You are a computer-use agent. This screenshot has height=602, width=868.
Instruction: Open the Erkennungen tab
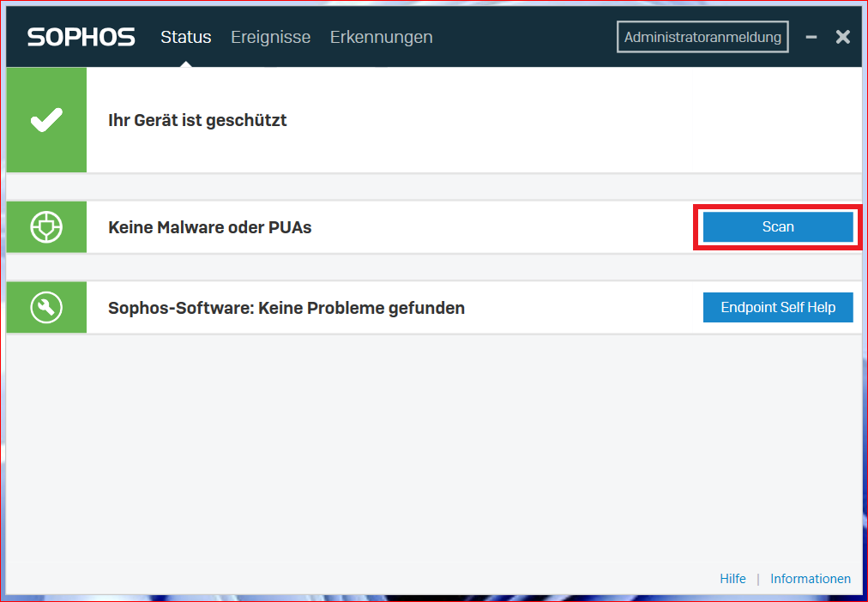pos(381,37)
